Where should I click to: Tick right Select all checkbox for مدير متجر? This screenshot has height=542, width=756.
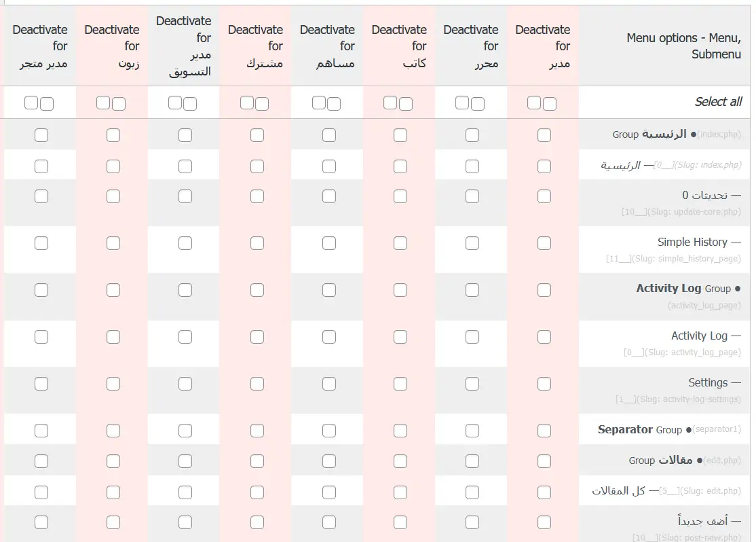pyautogui.click(x=47, y=103)
